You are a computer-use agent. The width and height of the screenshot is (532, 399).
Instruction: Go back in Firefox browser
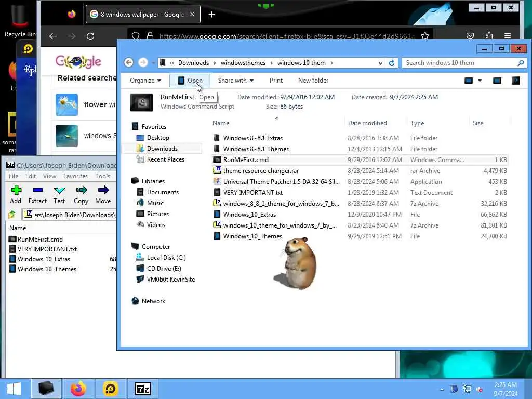click(53, 36)
